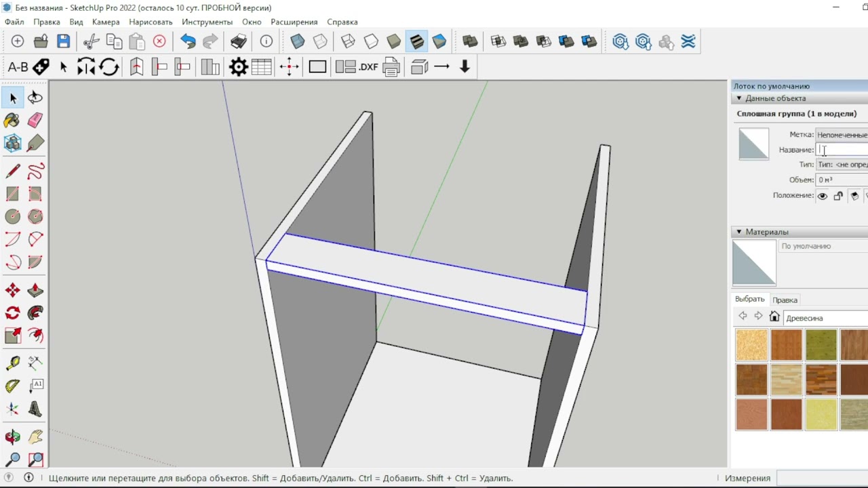Switch to the Правка materials tab

click(x=785, y=300)
